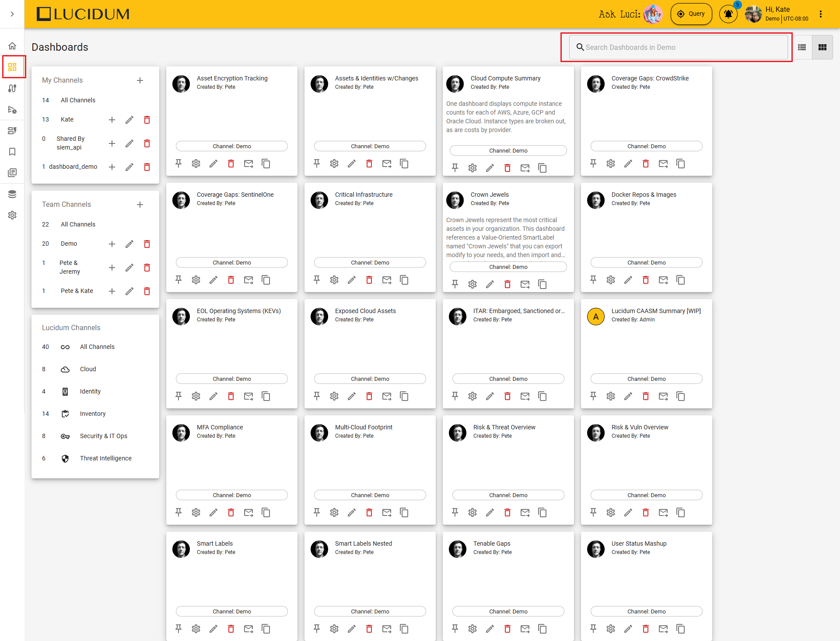840x641 pixels.
Task: Email the Coverage Gaps: CrowdStrike dashboard
Action: [x=663, y=164]
